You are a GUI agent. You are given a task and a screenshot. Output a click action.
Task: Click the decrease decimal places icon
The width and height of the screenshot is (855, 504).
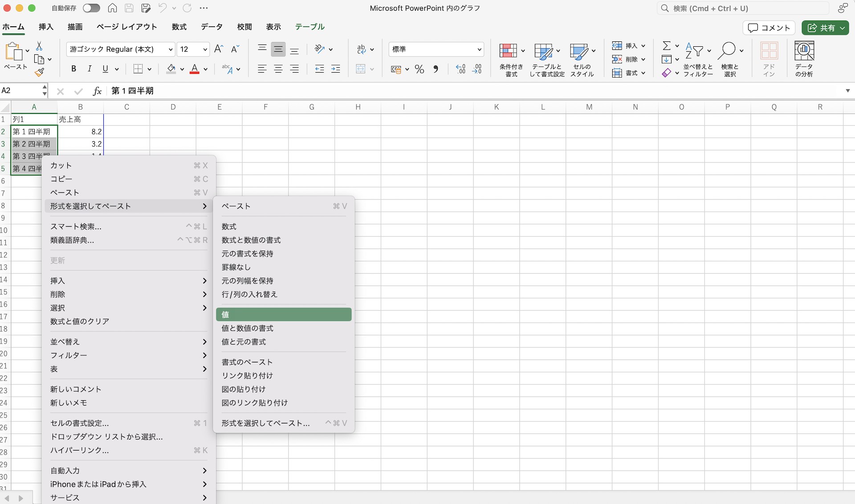pos(477,69)
